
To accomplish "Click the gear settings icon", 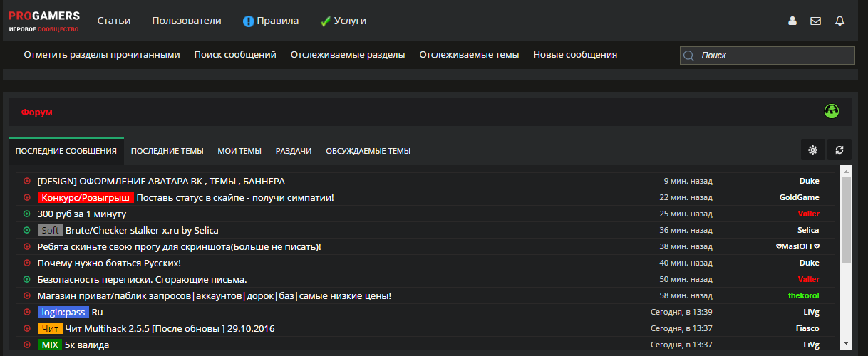I will (812, 150).
